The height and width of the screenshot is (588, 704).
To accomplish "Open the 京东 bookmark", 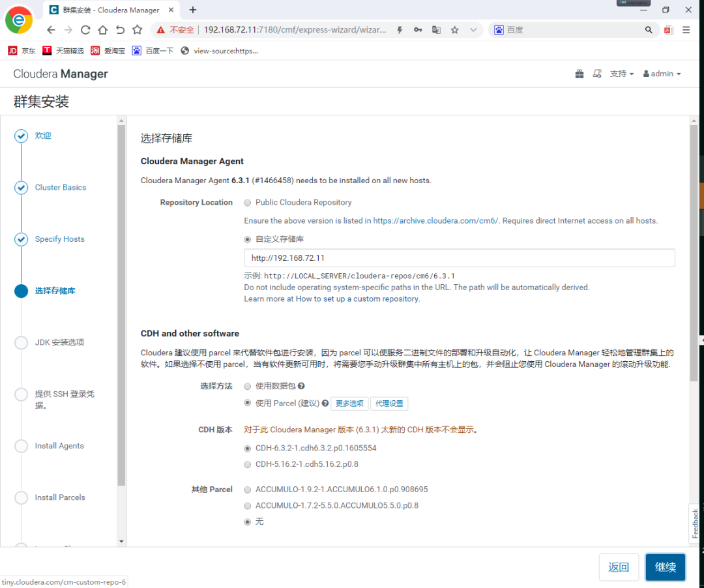I will (x=22, y=51).
